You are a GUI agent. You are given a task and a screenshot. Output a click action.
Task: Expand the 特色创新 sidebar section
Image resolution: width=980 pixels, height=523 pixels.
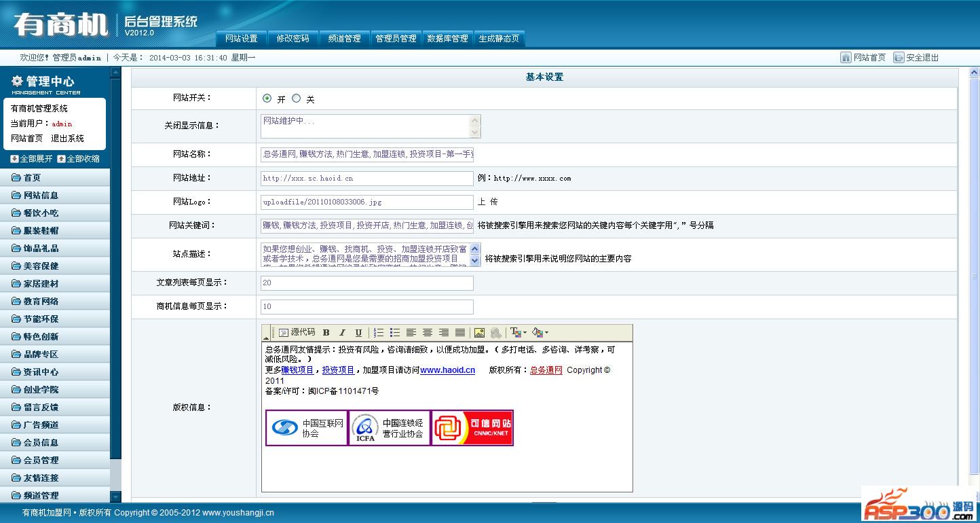click(x=55, y=337)
